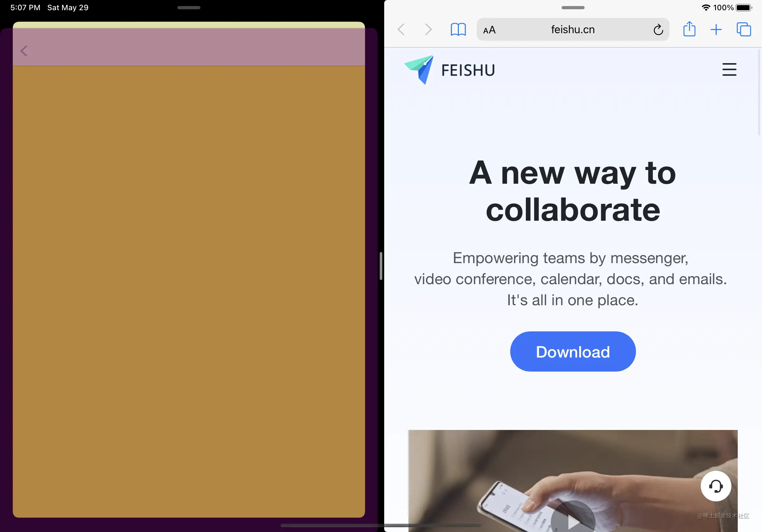Click the address bar feishu.cn
This screenshot has height=532, width=762.
coord(573,30)
